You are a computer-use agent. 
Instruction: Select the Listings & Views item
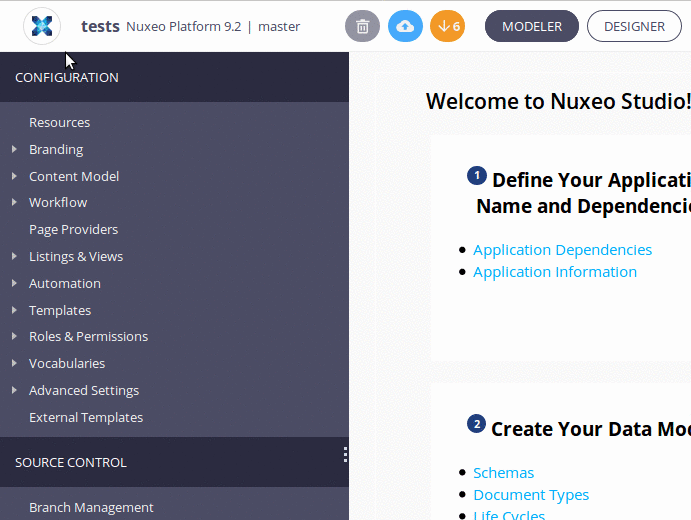coord(76,256)
